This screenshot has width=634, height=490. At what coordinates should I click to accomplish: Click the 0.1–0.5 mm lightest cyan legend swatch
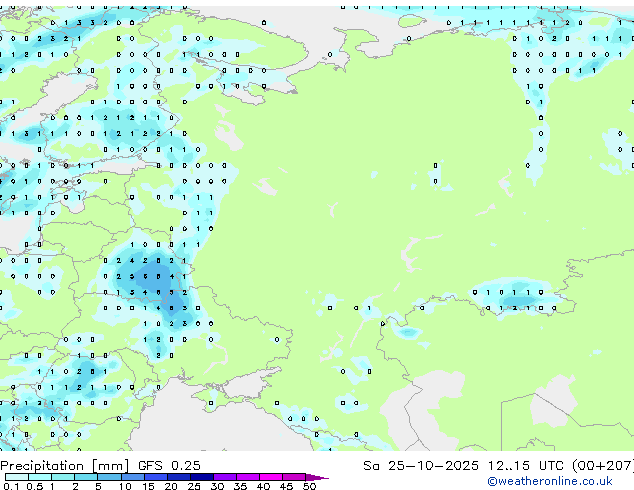point(17,477)
